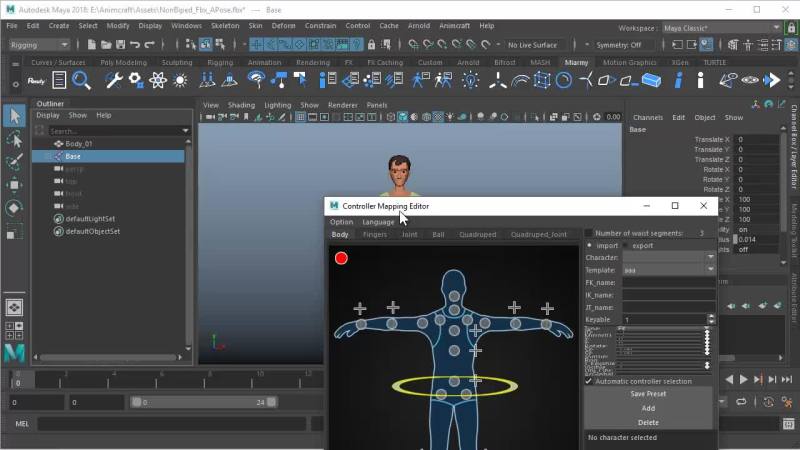The width and height of the screenshot is (800, 450).
Task: Go to end of playback range
Action: [x=787, y=379]
